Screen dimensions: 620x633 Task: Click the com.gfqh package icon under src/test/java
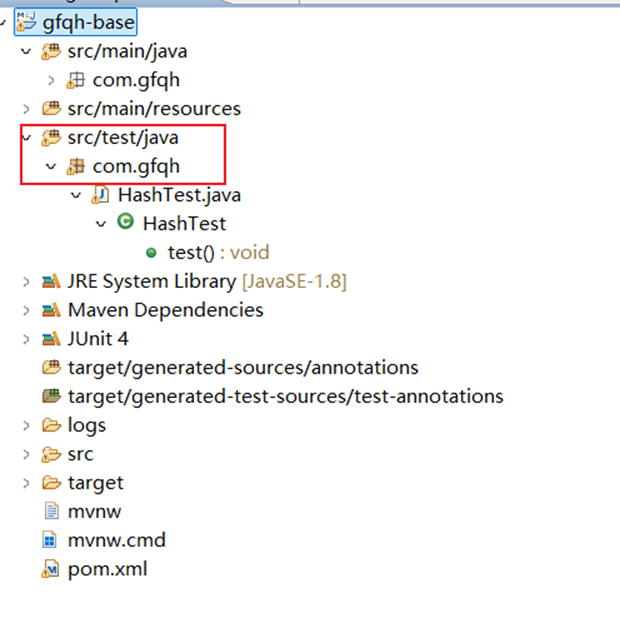(76, 166)
